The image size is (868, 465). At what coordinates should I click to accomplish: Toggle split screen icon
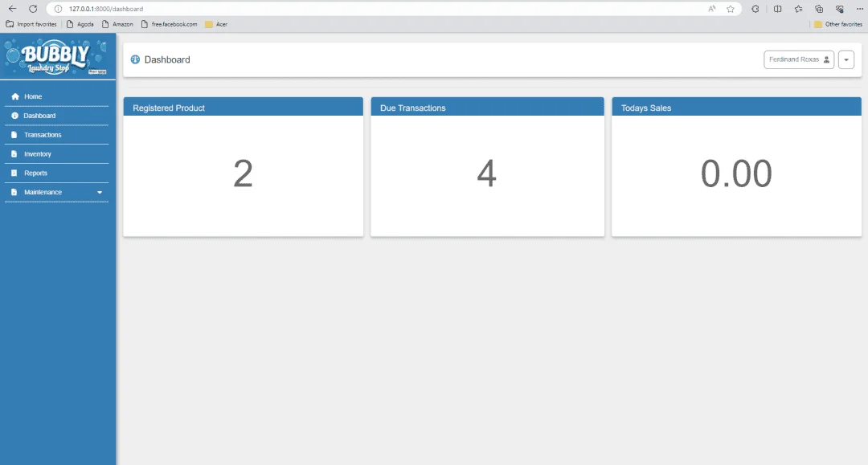778,9
